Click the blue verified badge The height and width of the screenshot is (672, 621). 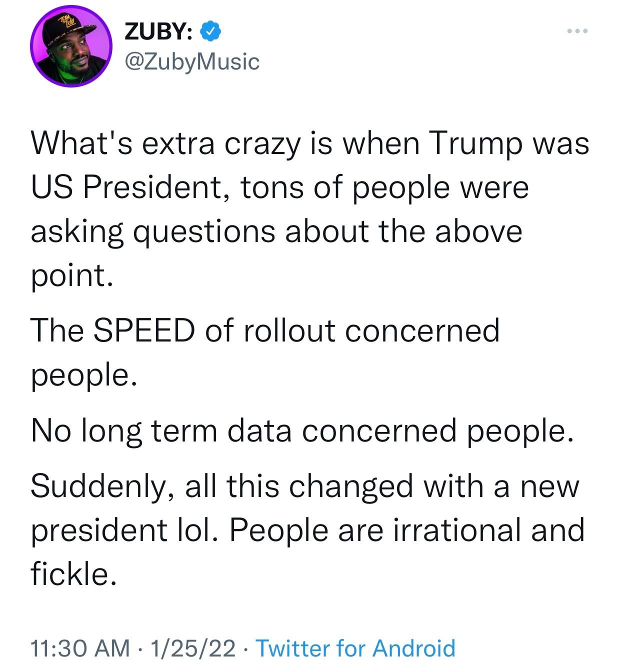(210, 31)
